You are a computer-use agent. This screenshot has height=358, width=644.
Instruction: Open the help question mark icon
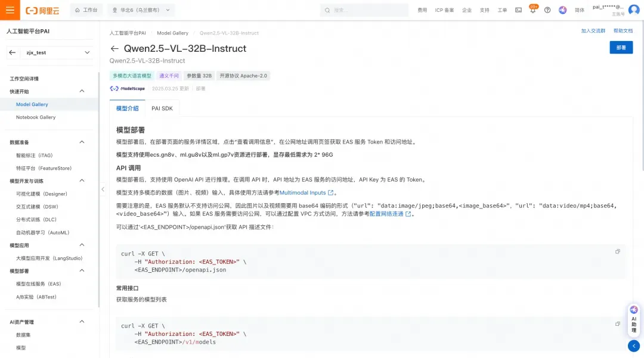click(547, 10)
